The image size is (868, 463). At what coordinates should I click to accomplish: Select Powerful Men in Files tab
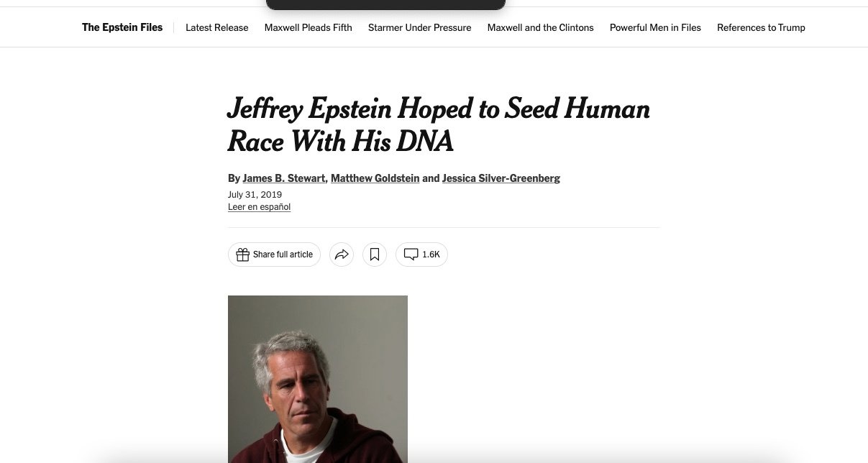(x=655, y=27)
